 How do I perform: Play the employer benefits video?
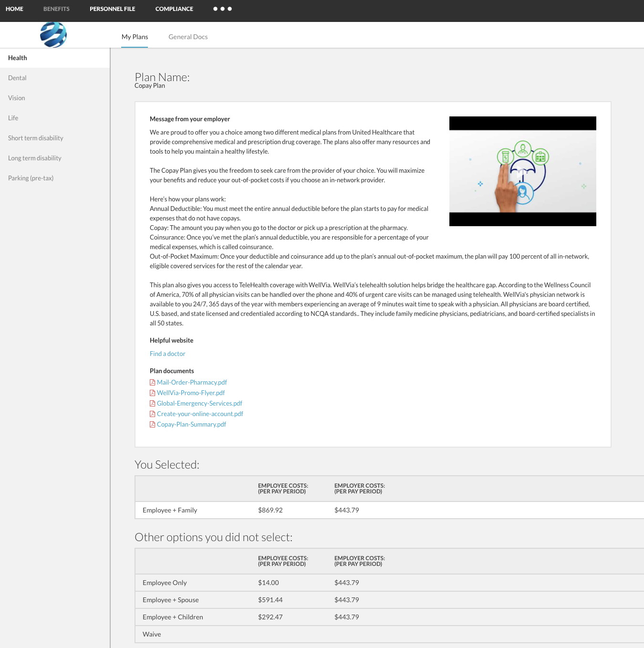coord(523,171)
